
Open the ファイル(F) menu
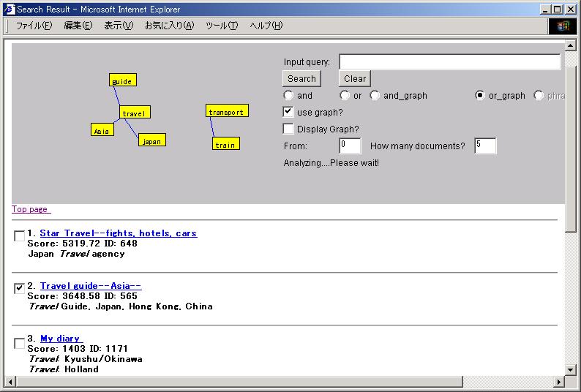tap(34, 26)
